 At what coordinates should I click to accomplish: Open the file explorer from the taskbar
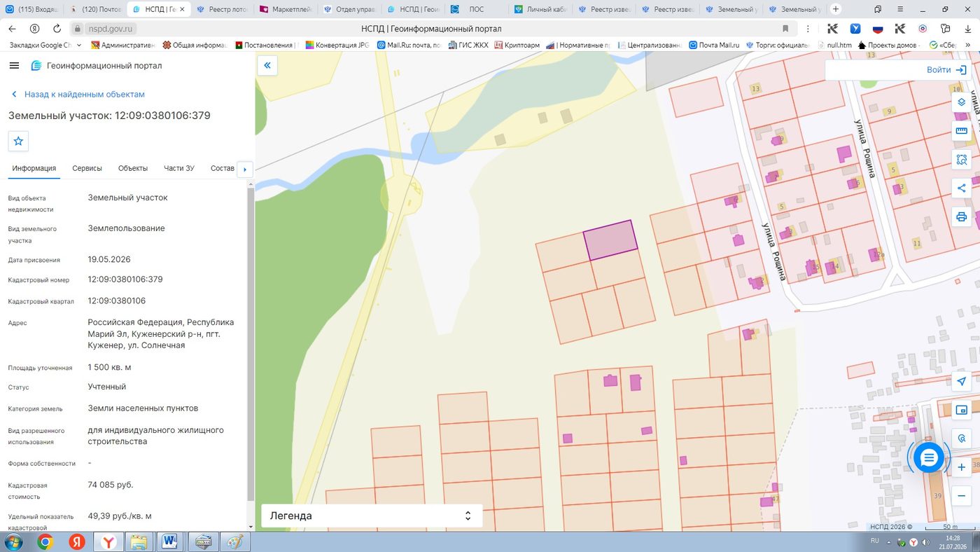(139, 542)
